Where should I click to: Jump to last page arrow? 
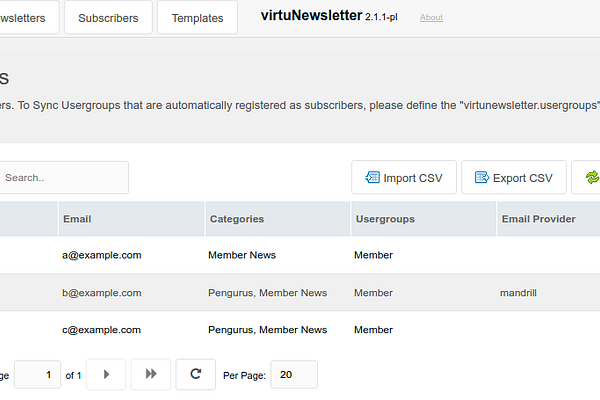pos(151,374)
